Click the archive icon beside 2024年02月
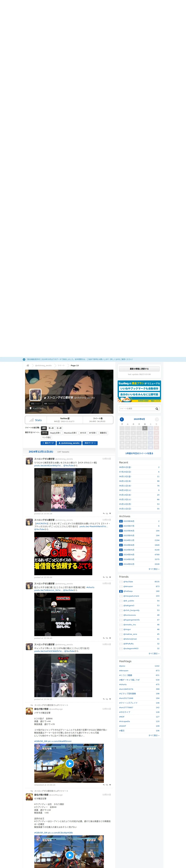Image resolution: width=186 pixels, height=868 pixels. 121,564
